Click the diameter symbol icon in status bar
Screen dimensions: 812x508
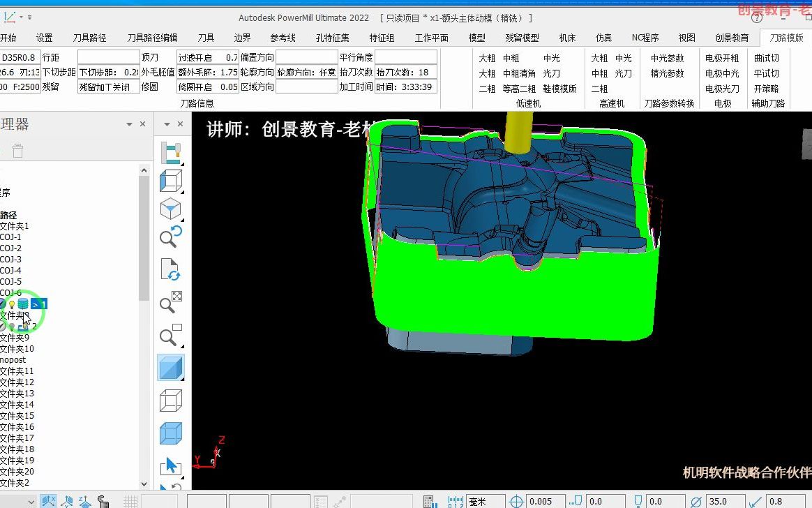coord(696,501)
